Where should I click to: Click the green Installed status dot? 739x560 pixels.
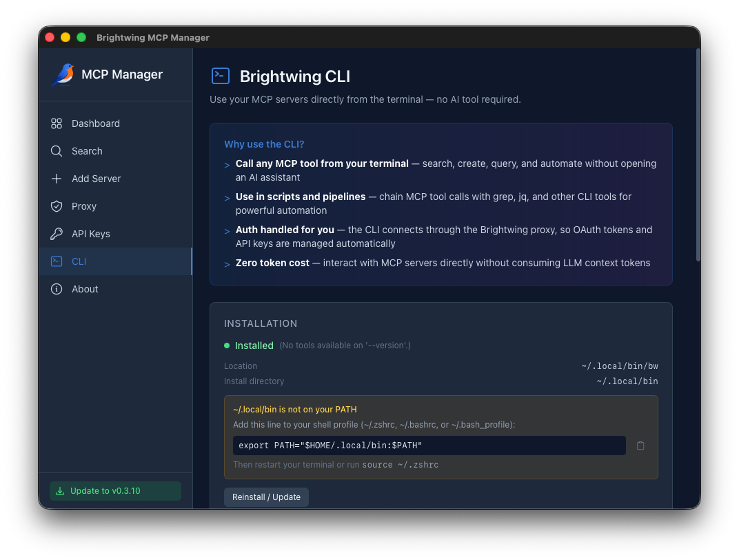tap(227, 346)
